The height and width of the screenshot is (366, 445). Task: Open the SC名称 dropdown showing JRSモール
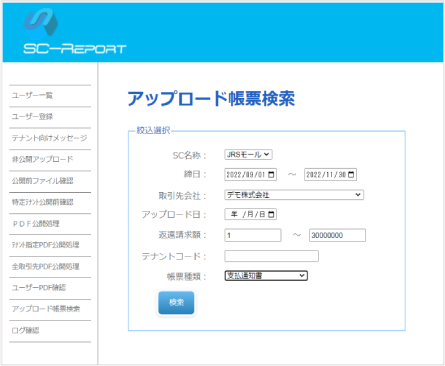tap(248, 155)
